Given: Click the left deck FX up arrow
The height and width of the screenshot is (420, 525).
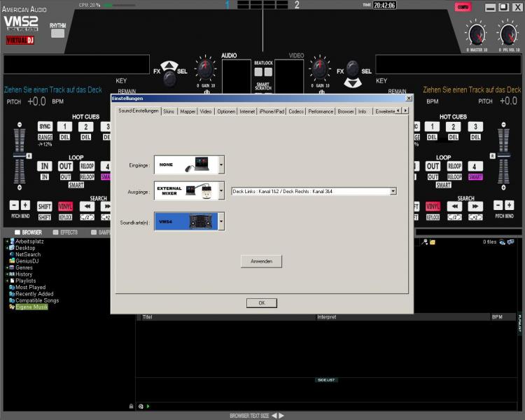Looking at the screenshot, I should coord(169,65).
